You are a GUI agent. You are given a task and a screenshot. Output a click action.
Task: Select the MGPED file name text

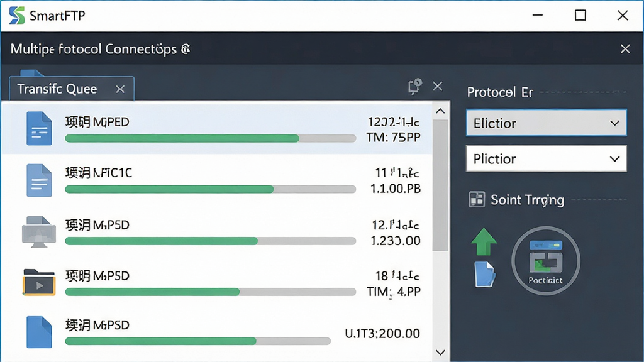(97, 122)
